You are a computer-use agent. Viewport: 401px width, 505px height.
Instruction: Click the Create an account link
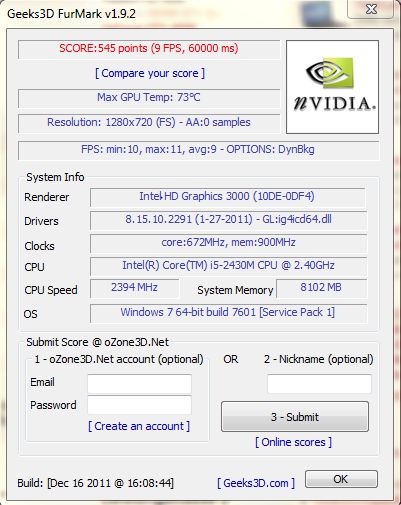point(139,426)
